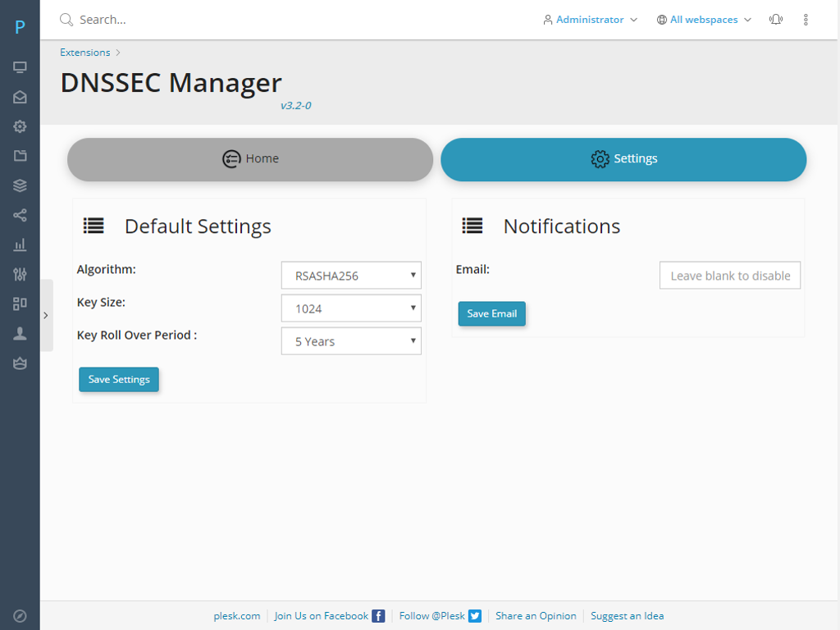The image size is (840, 630).
Task: Click the Save Email button
Action: click(x=492, y=313)
